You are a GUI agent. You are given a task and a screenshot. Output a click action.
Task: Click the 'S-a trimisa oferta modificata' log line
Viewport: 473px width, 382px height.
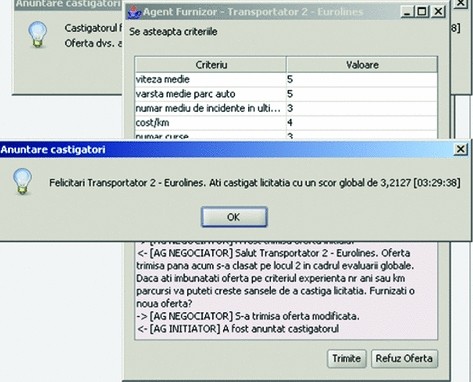tap(248, 316)
